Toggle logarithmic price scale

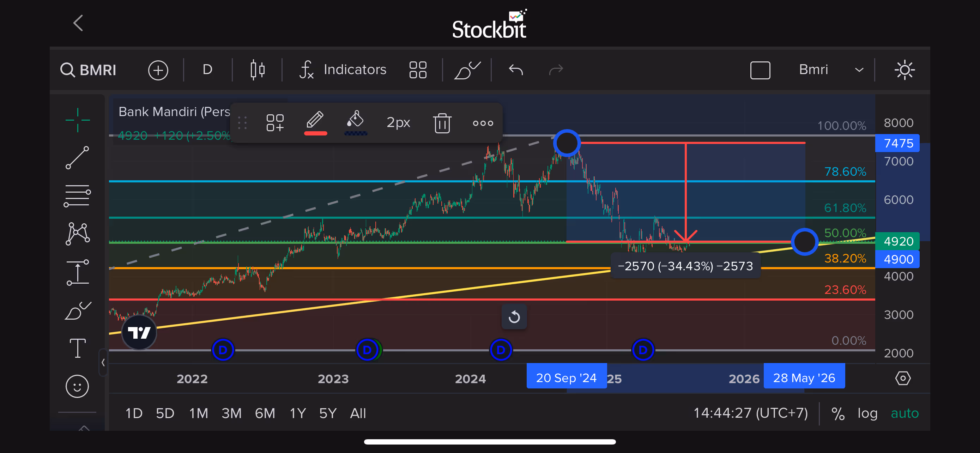[x=867, y=413]
